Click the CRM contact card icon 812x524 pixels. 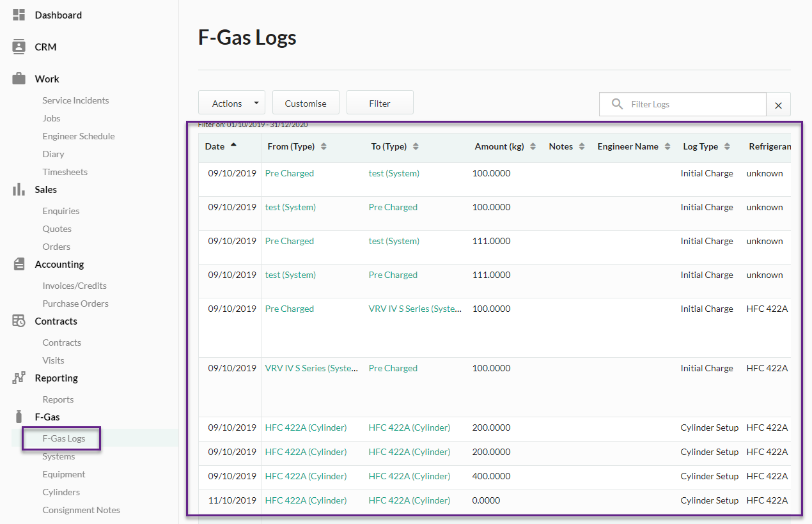click(x=19, y=47)
